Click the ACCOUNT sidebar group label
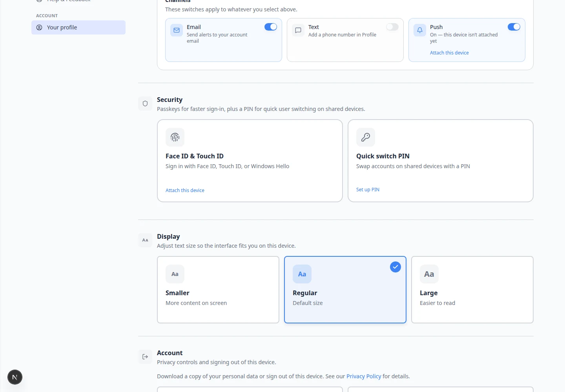The width and height of the screenshot is (565, 392). [x=47, y=16]
